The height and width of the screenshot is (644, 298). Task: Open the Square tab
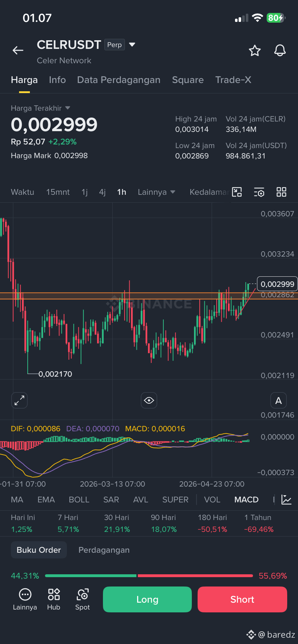point(188,80)
